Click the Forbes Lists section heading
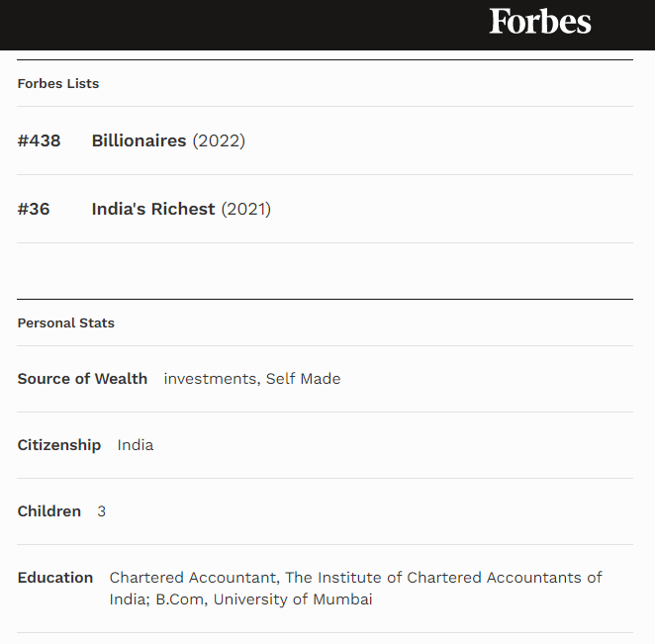Screen dimensions: 655x644 coord(58,83)
